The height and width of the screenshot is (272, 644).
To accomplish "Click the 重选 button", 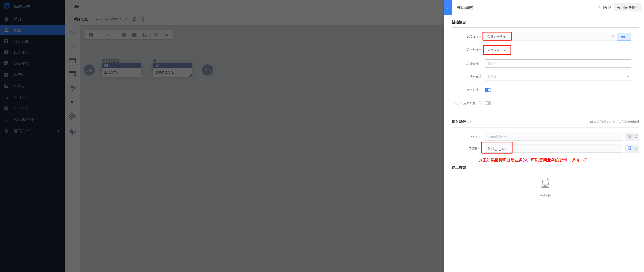I will point(624,36).
